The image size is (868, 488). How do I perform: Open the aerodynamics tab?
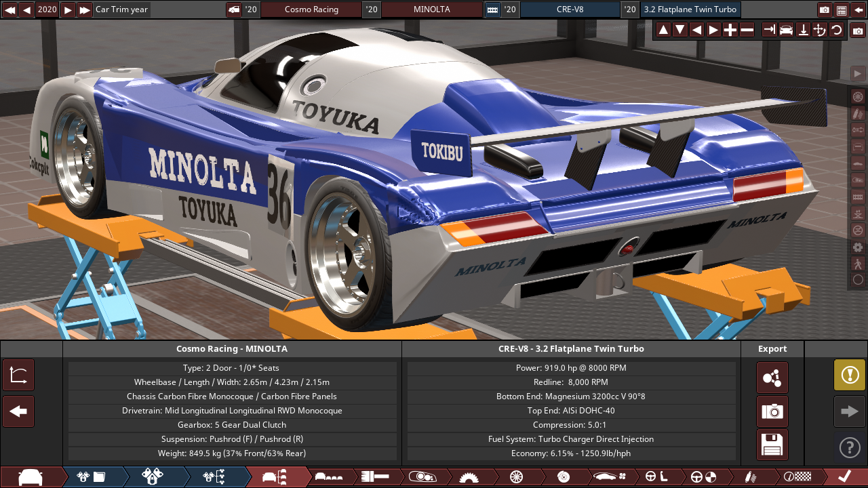(610, 477)
